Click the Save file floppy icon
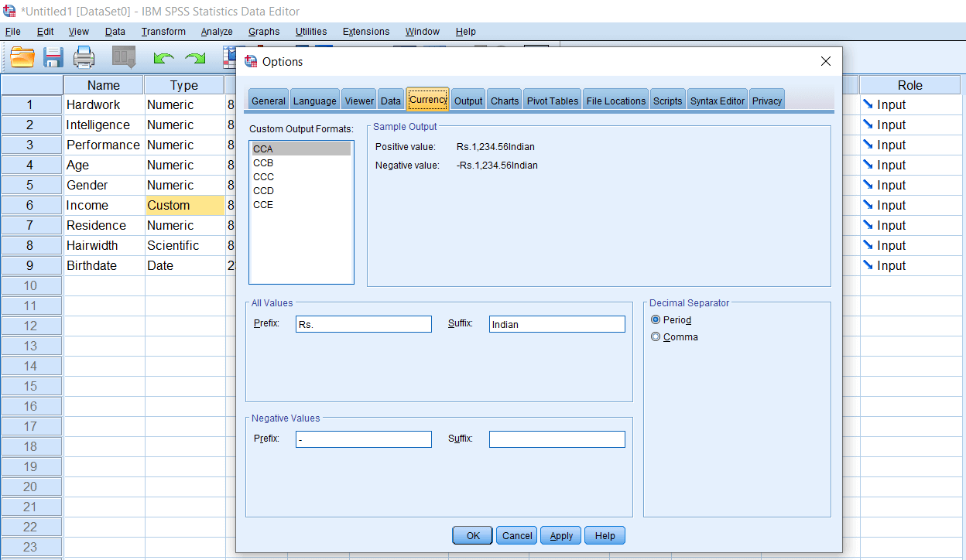This screenshot has height=560, width=966. click(x=53, y=58)
